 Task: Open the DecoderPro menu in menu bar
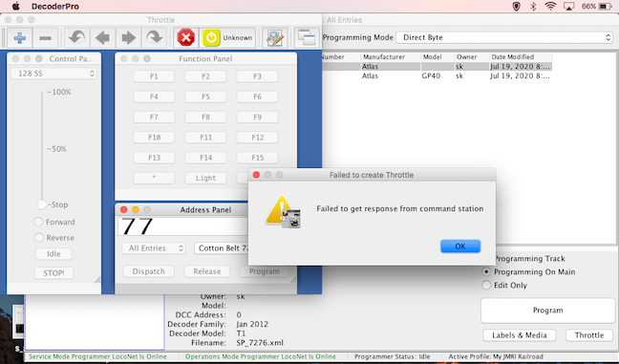coord(55,7)
